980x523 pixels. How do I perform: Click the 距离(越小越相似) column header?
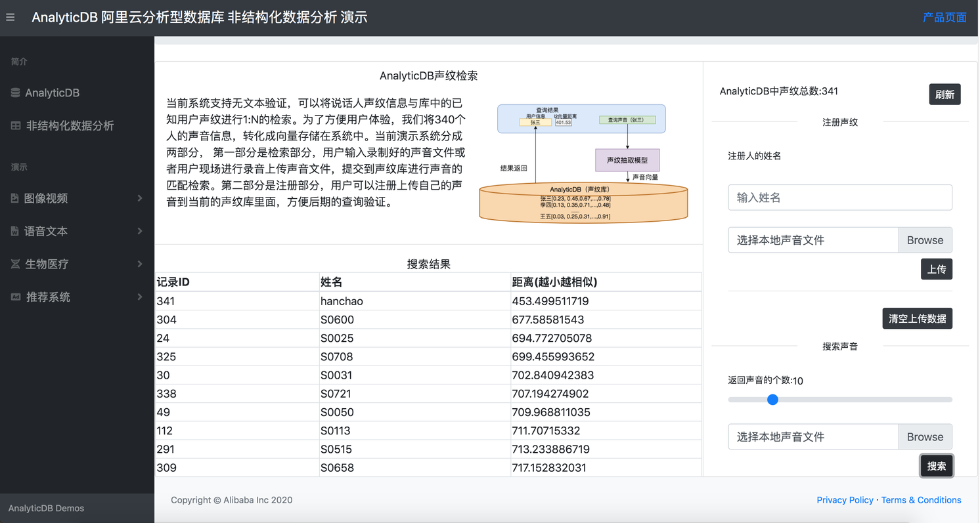[606, 282]
